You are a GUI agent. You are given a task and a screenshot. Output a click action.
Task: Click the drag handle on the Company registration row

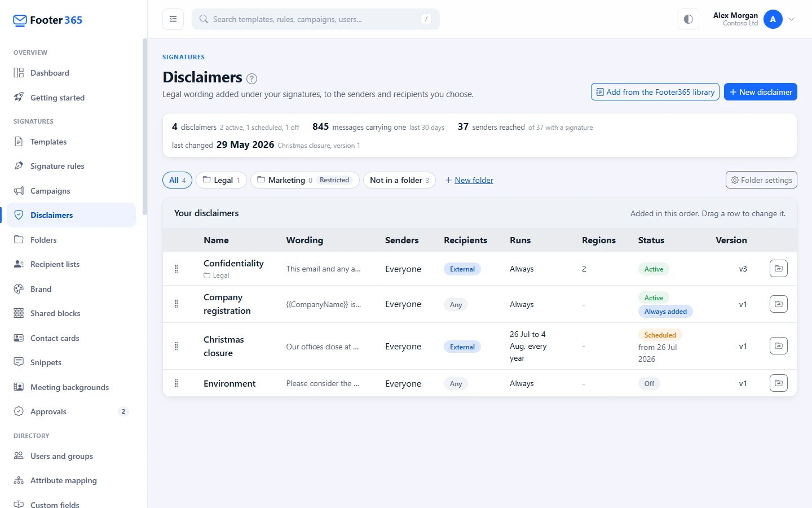tap(176, 304)
